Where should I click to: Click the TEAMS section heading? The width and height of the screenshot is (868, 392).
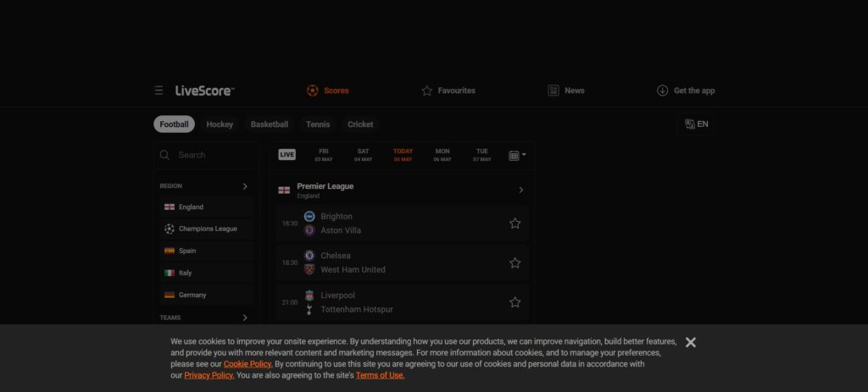click(x=170, y=317)
